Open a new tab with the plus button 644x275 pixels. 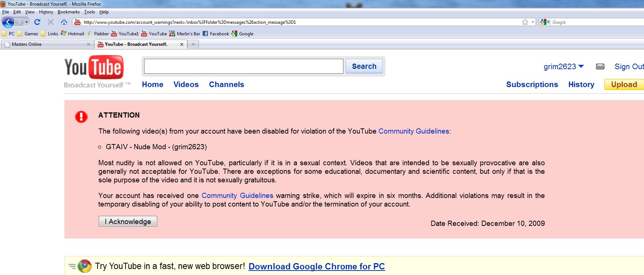point(193,44)
